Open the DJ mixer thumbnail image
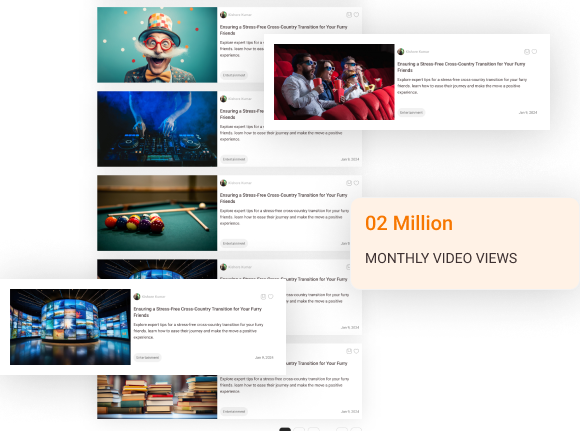The width and height of the screenshot is (580, 431). coord(157,129)
